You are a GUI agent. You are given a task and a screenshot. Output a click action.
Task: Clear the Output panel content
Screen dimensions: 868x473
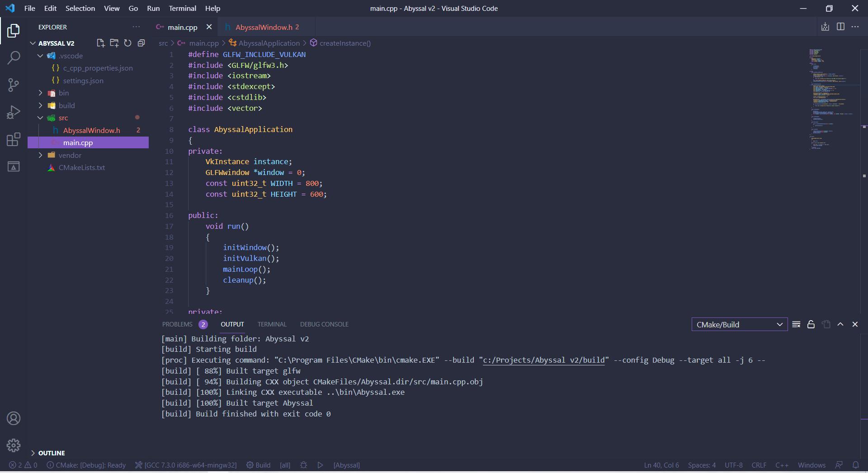tap(796, 324)
